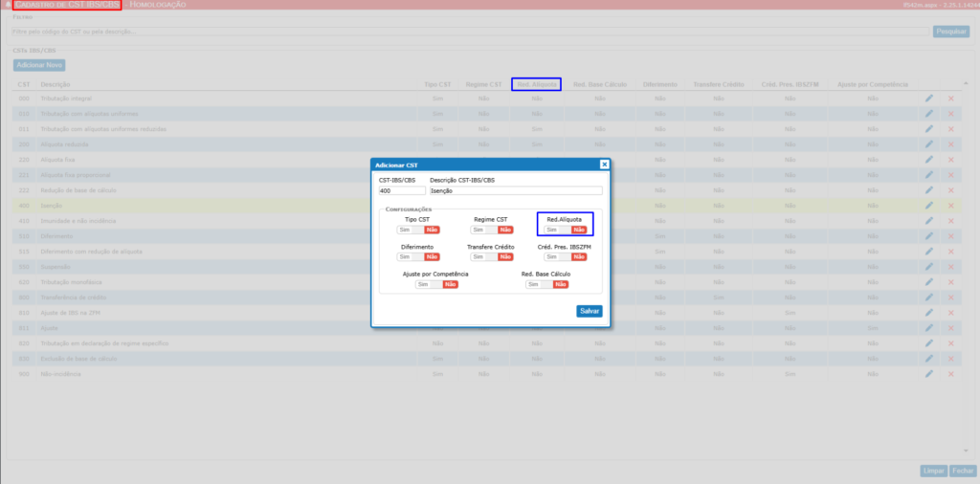
Task: Click the CST-IBS/CBS code field
Action: pos(402,190)
